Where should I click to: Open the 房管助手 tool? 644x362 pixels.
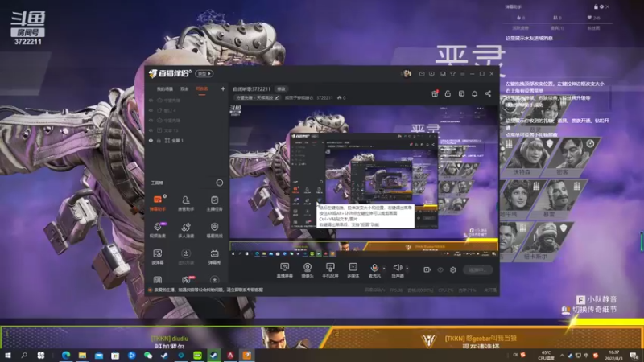click(x=186, y=204)
